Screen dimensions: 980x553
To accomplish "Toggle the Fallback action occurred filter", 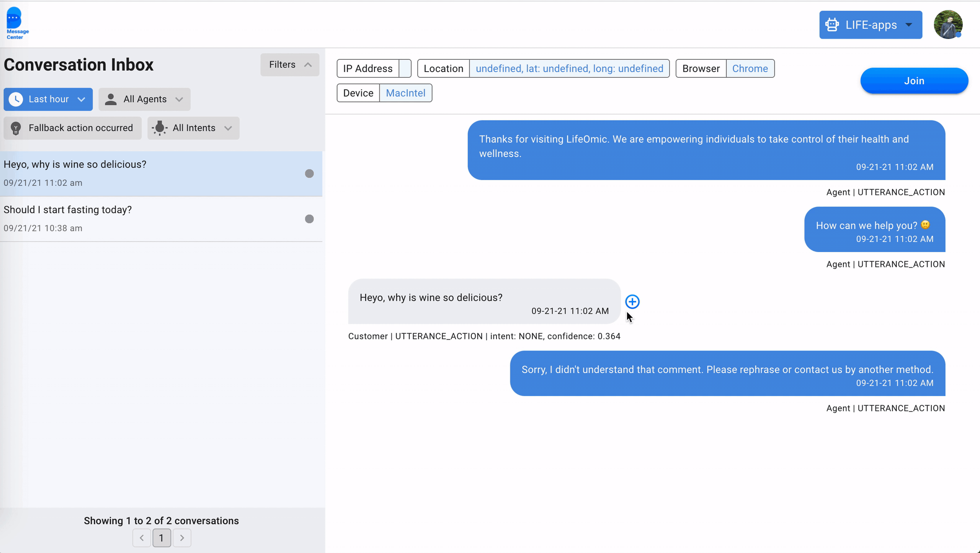I will tap(72, 128).
